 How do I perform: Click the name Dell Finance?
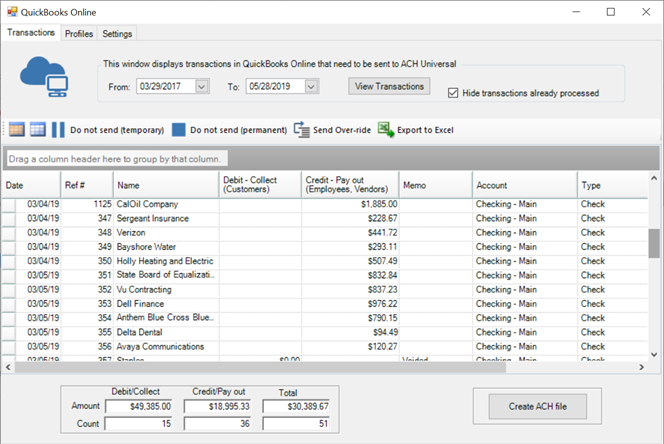(x=140, y=304)
